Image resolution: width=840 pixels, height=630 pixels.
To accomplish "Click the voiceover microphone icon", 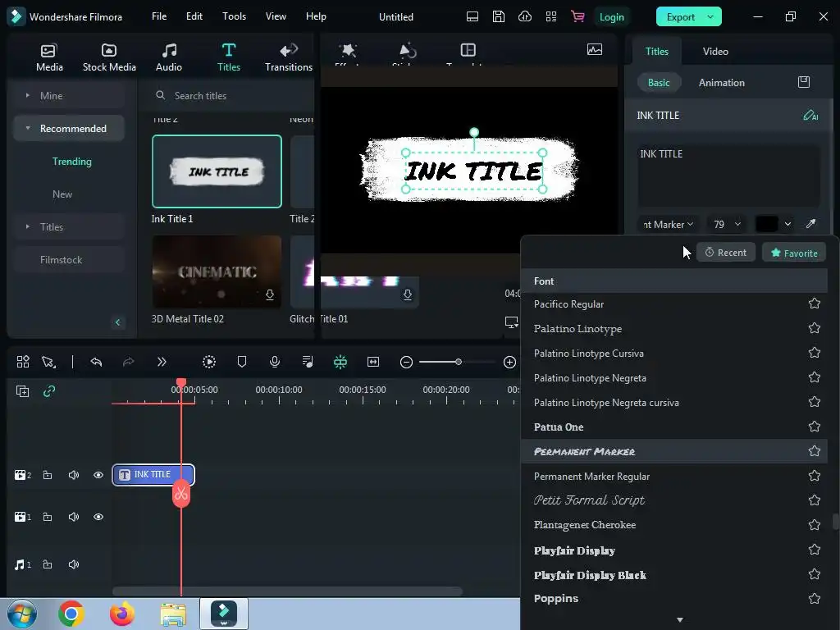I will (274, 362).
